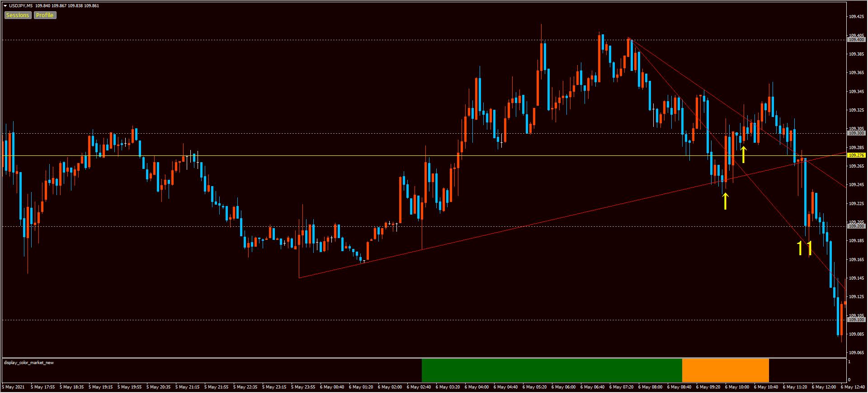Viewport: 868px width, 393px height.
Task: Click the 109.100 level price label
Action: 856,320
